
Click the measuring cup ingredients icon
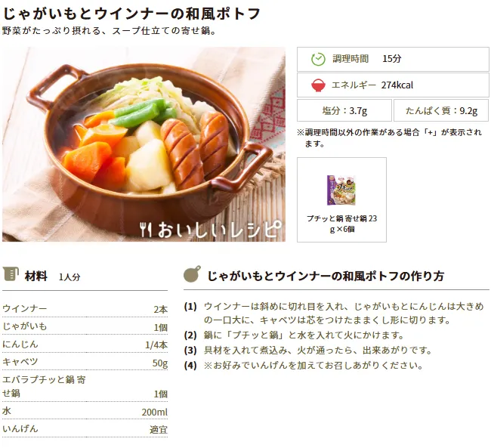[11, 274]
